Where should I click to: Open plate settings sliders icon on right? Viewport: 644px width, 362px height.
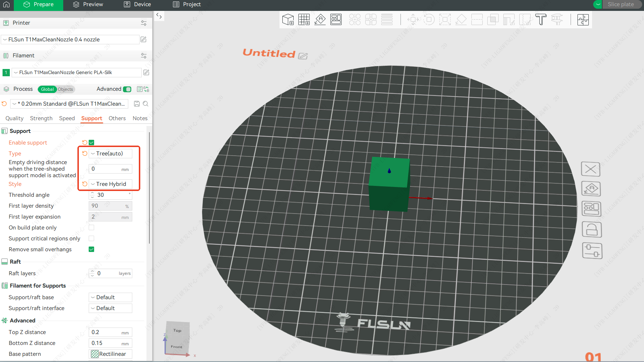[x=592, y=251]
